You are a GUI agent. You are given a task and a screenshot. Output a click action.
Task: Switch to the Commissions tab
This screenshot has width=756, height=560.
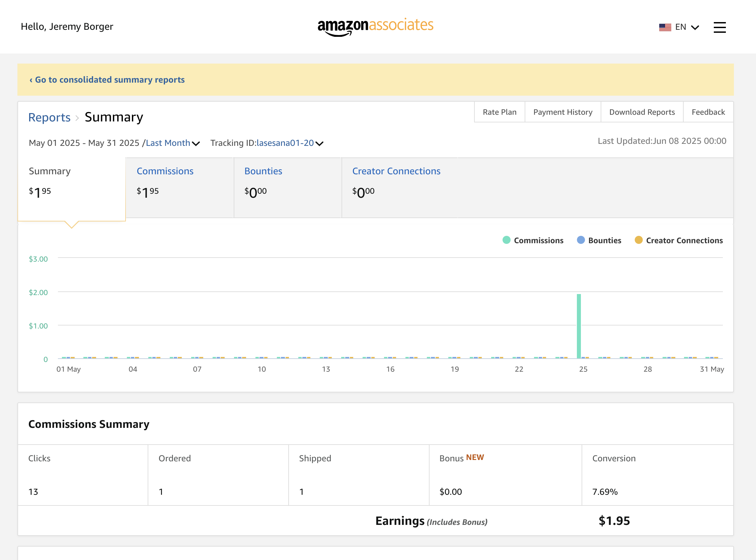click(179, 187)
